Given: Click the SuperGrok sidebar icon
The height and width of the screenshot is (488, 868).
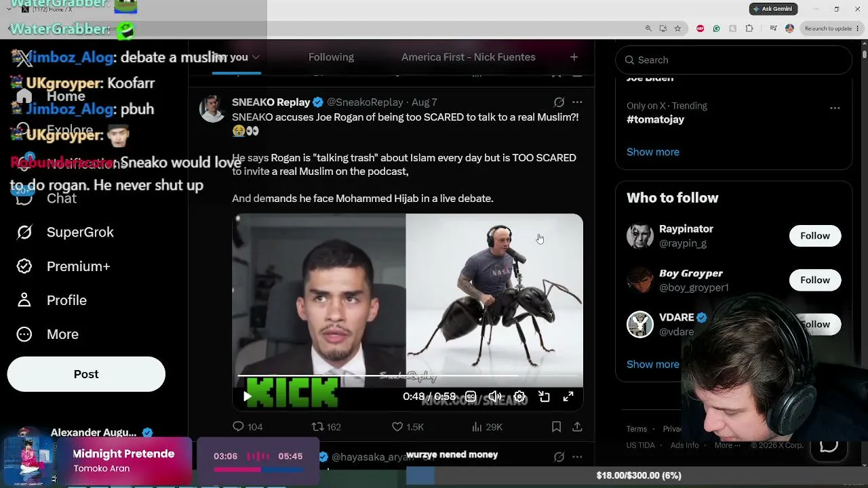Looking at the screenshot, I should tap(24, 232).
